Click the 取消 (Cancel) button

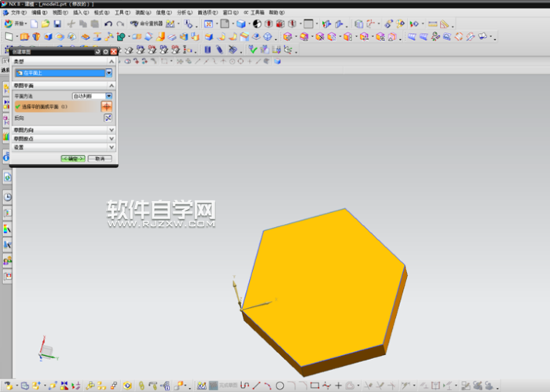click(x=99, y=158)
